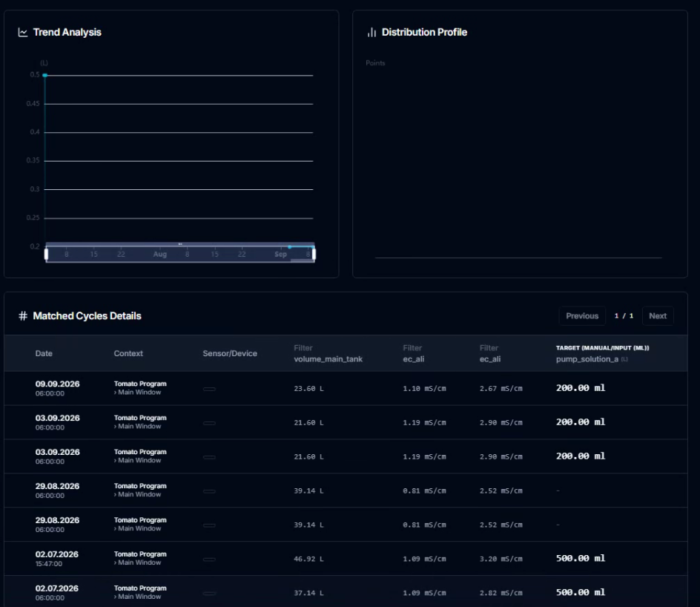Click 500.00 ml in the 02.07.2026 06:00:00 row
Screen dimensions: 700x607
[x=581, y=592]
